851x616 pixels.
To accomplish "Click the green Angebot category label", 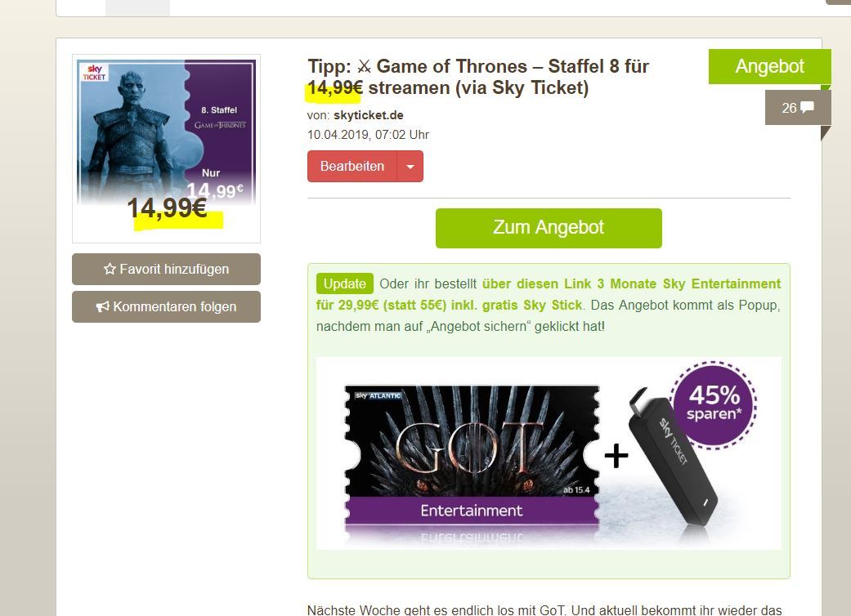I will 769,67.
